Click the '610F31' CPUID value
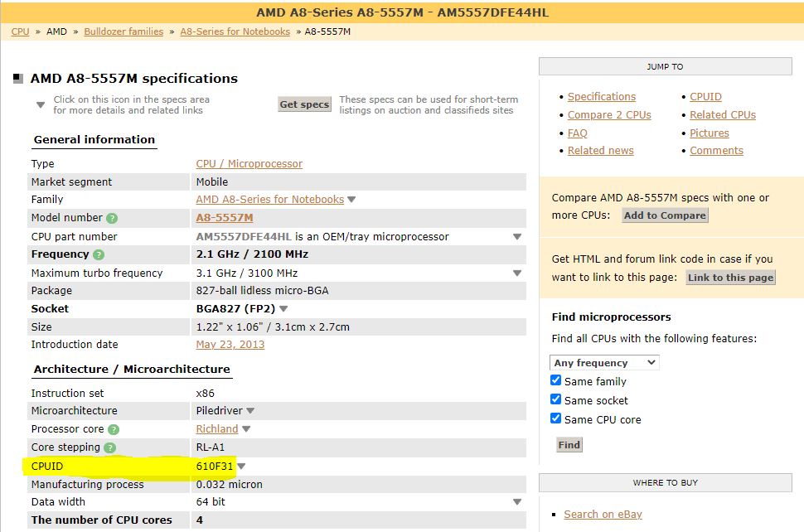 (x=215, y=467)
